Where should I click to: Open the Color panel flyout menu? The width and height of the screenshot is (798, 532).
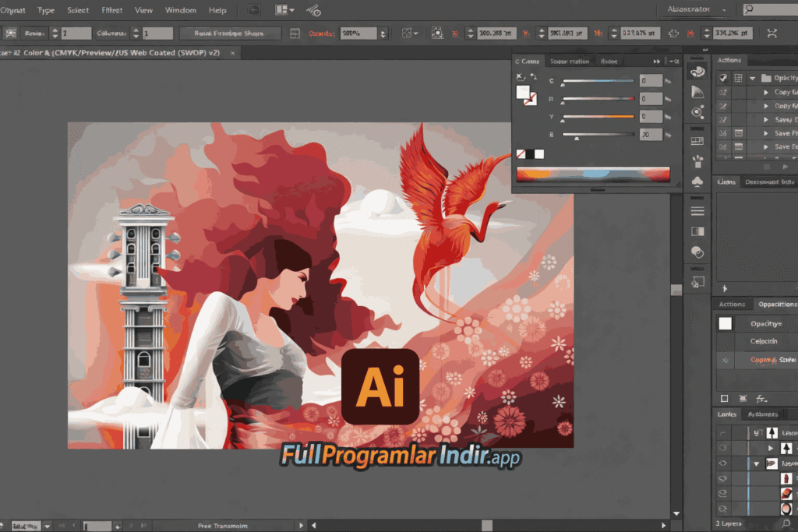tap(675, 62)
